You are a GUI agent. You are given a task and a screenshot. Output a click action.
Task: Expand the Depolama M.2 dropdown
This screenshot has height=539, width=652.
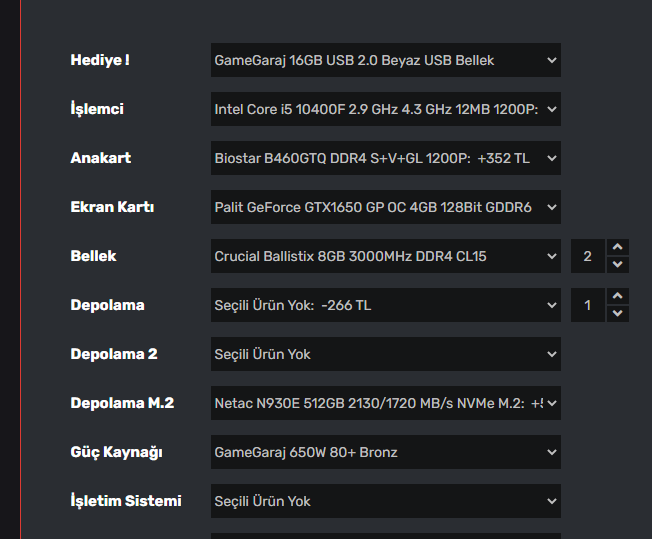(385, 403)
